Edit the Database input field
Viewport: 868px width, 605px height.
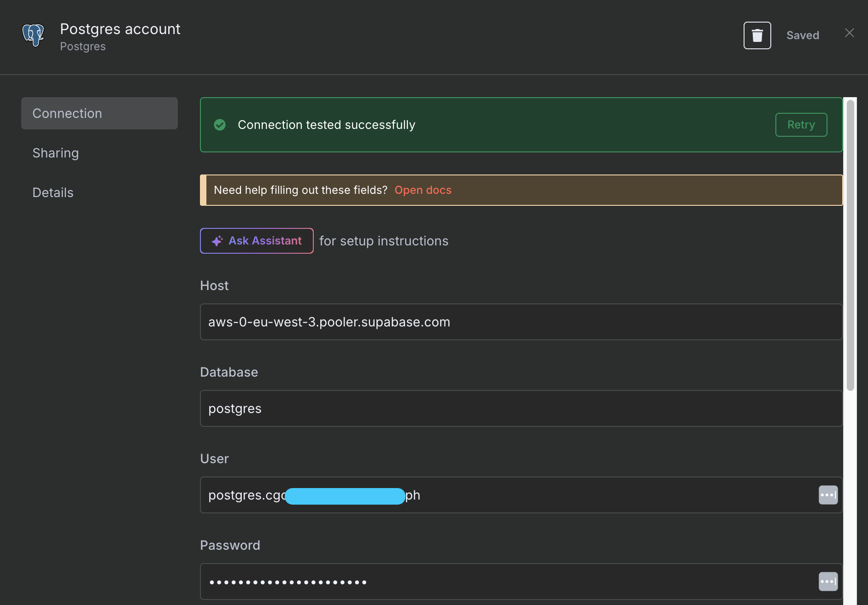(521, 408)
